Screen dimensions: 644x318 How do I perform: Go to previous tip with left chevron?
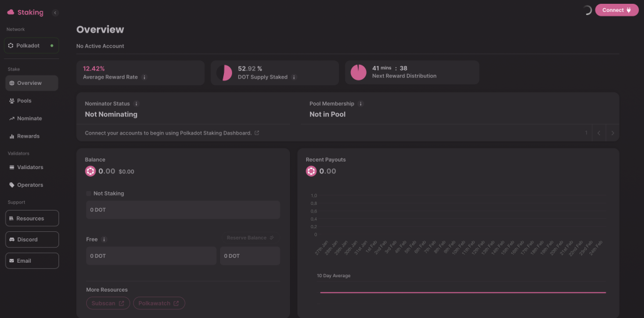pos(599,133)
